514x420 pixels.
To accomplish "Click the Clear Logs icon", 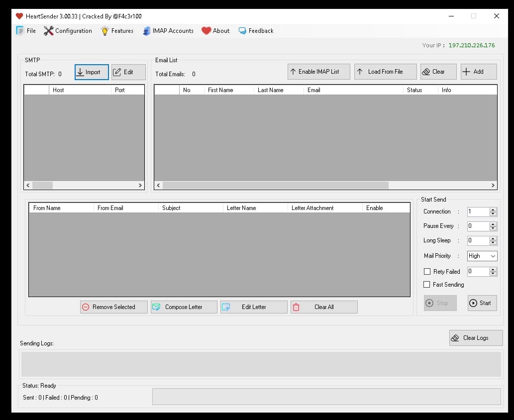I will click(x=454, y=338).
